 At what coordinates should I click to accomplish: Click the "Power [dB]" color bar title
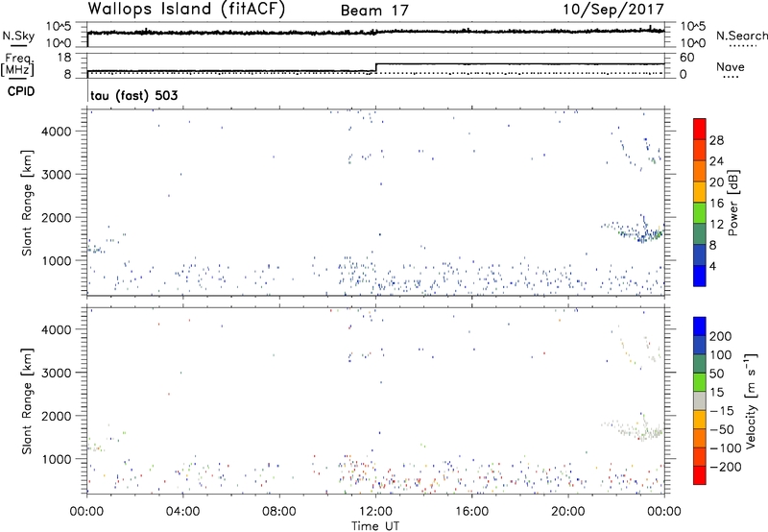tap(732, 203)
